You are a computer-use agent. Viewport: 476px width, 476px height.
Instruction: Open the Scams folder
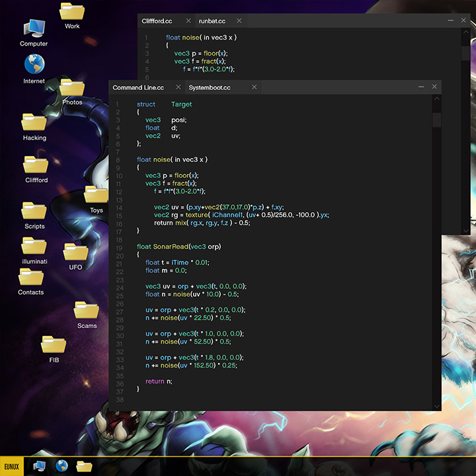coord(87,311)
